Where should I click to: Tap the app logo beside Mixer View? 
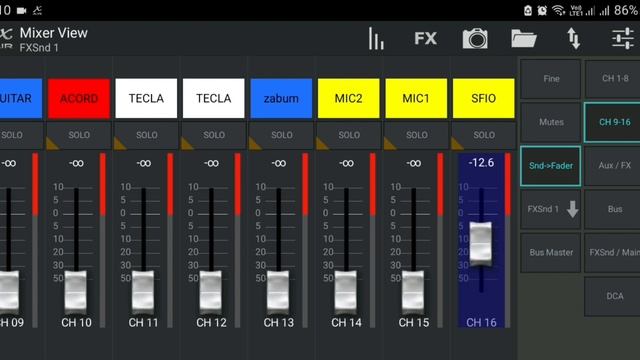[x=6, y=39]
